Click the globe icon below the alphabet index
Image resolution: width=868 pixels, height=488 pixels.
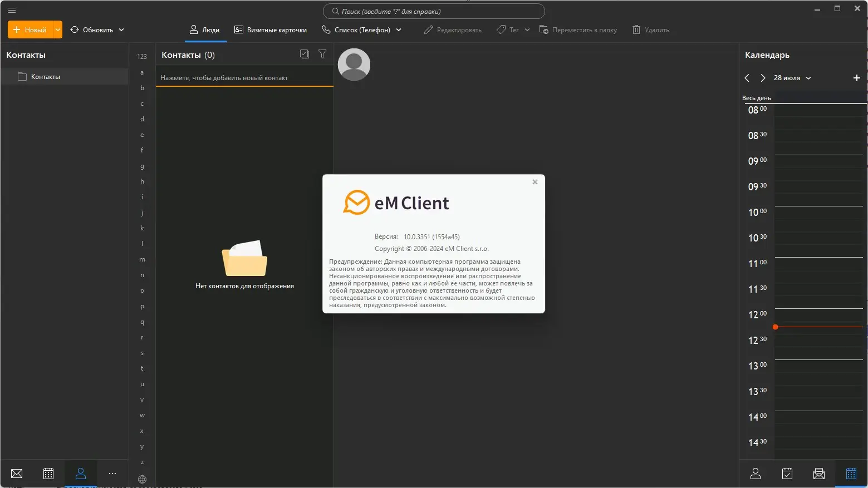coord(142,479)
